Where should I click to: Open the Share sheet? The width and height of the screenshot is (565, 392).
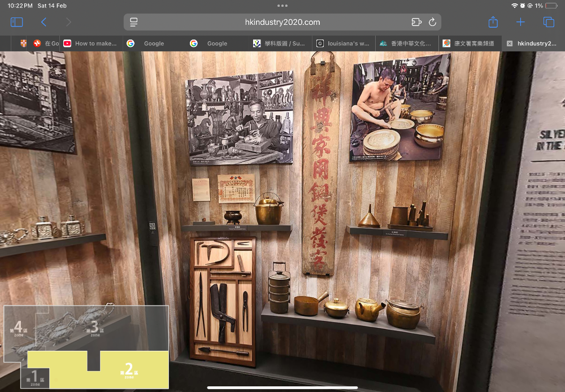[493, 22]
